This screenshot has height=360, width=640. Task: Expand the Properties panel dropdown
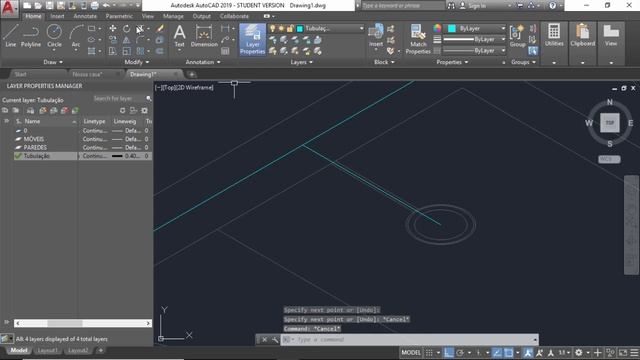452,62
